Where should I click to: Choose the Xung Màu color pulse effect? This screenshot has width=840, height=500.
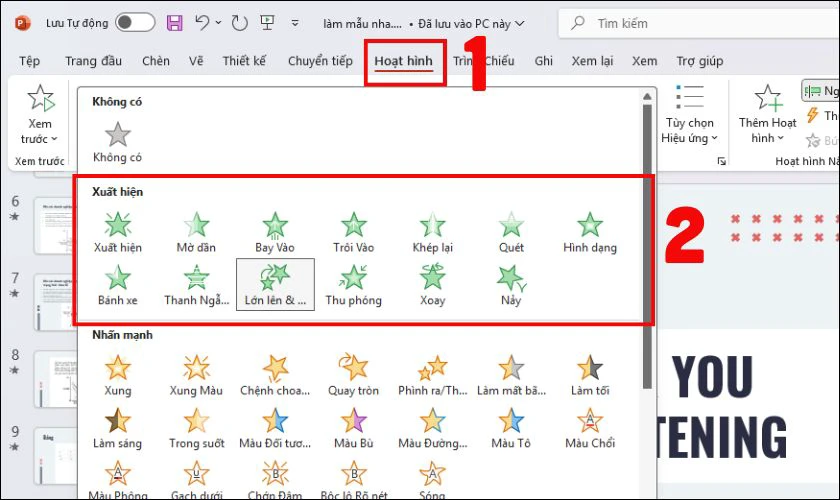pos(196,375)
